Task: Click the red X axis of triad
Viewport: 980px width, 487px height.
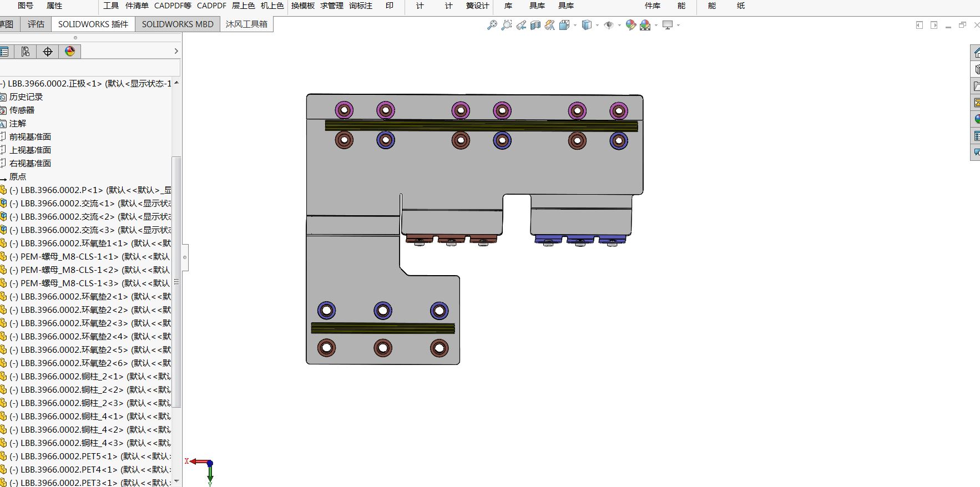Action: tap(198, 461)
